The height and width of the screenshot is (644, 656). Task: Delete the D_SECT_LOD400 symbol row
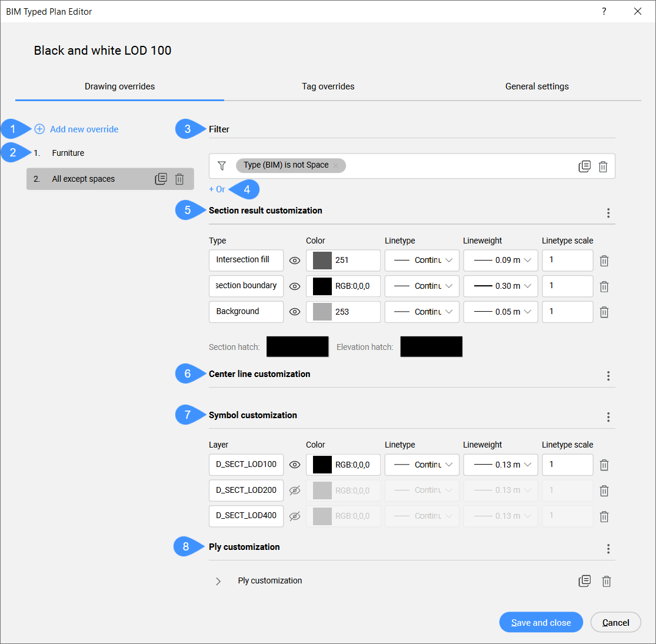604,516
